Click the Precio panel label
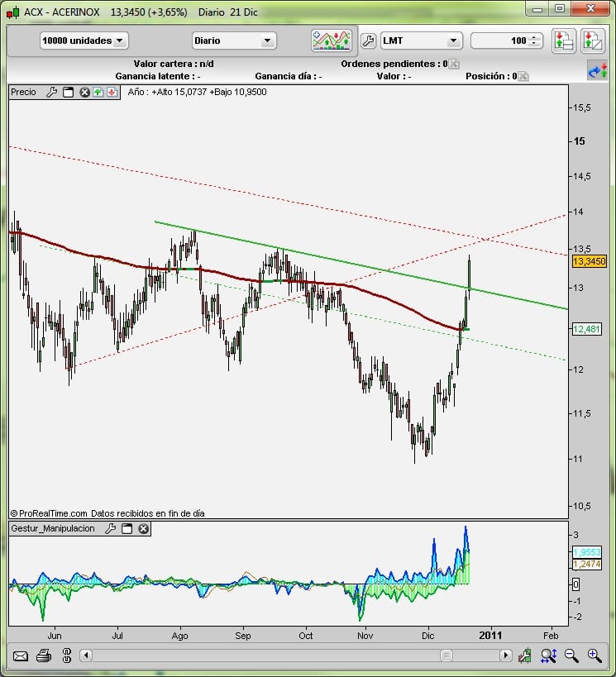 coord(24,92)
